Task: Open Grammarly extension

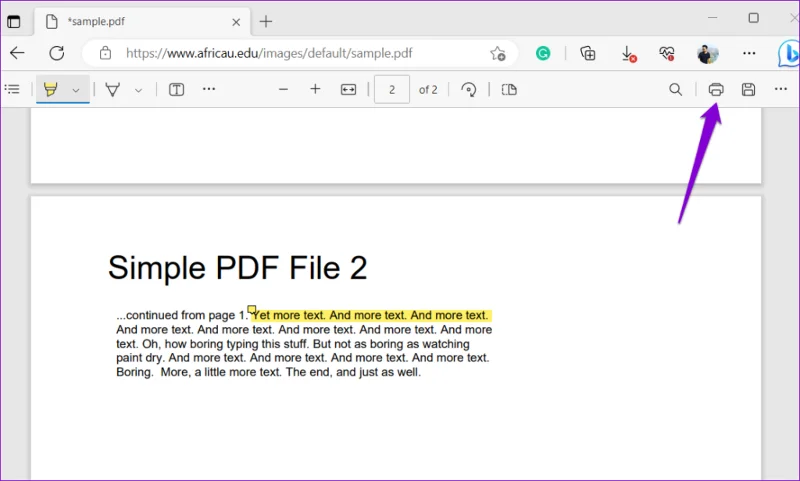Action: pyautogui.click(x=543, y=53)
